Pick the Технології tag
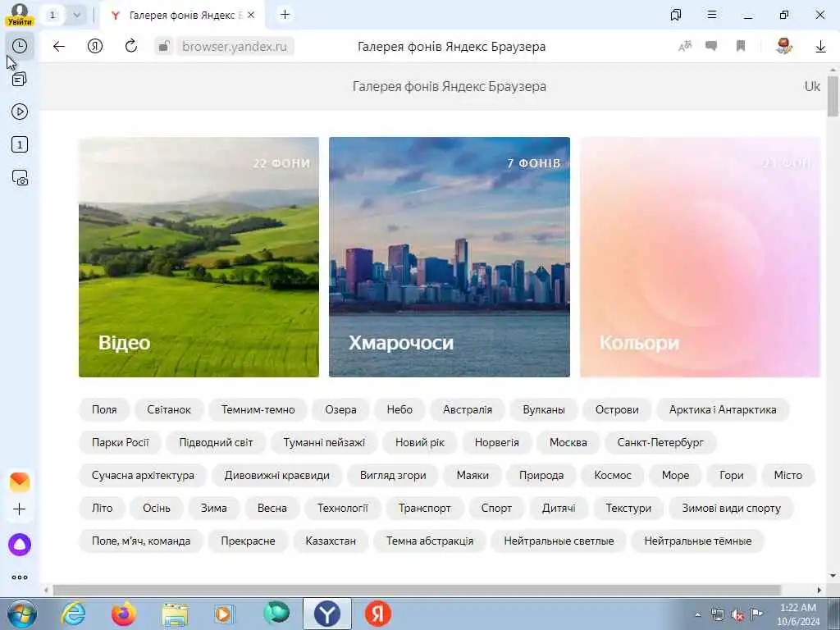This screenshot has width=840, height=630. click(343, 508)
